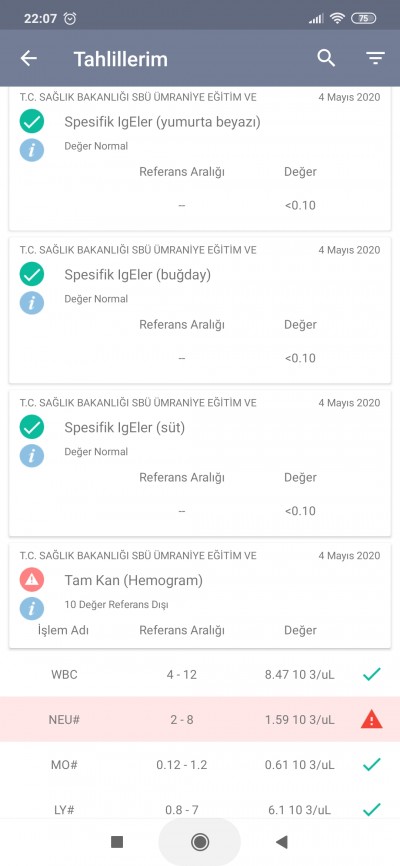The width and height of the screenshot is (400, 866).
Task: Open the Spesifik IgEler (süt) card
Action: tap(200, 463)
